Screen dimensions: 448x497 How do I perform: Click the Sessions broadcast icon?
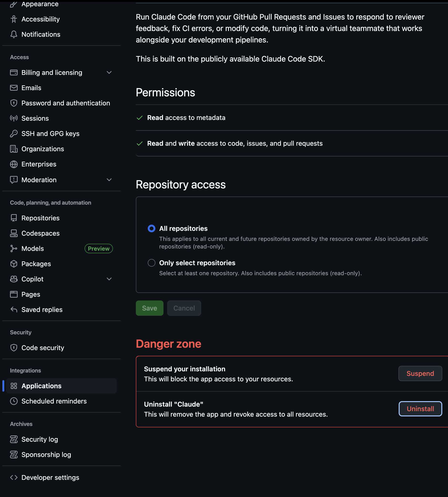[14, 118]
